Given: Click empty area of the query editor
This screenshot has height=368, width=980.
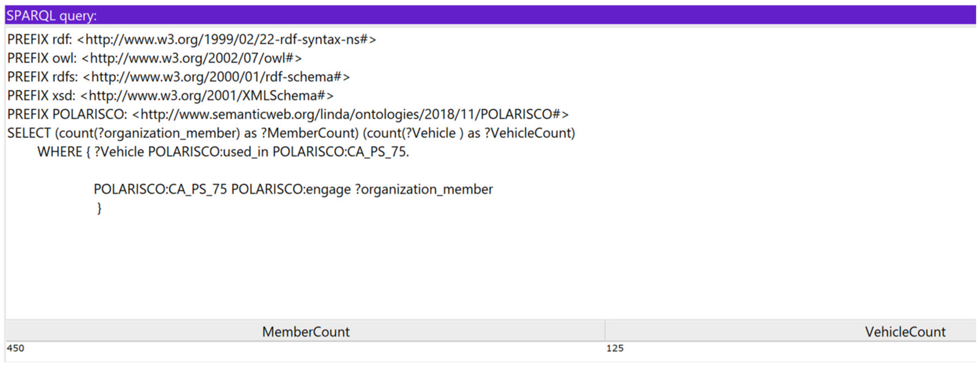Looking at the screenshot, I should (495, 266).
